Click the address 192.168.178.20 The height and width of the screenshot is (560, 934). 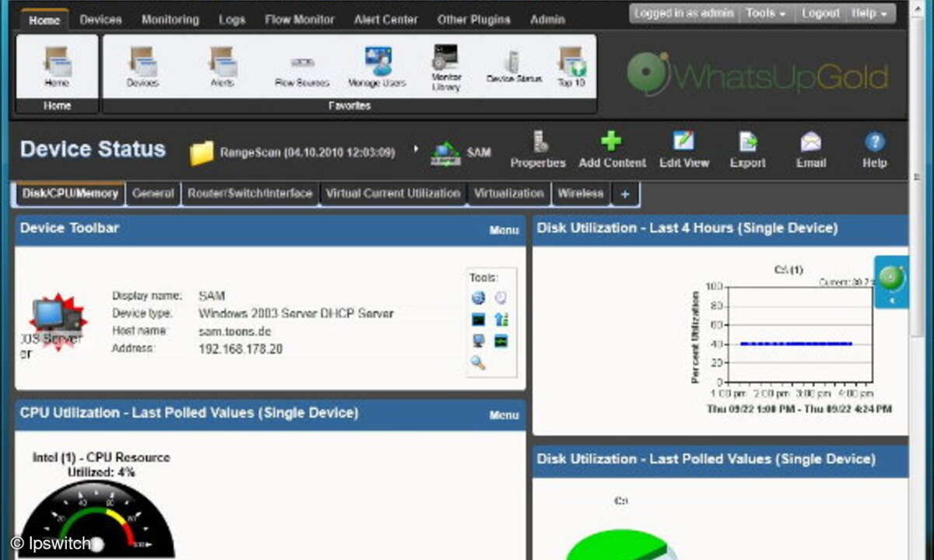click(x=241, y=349)
